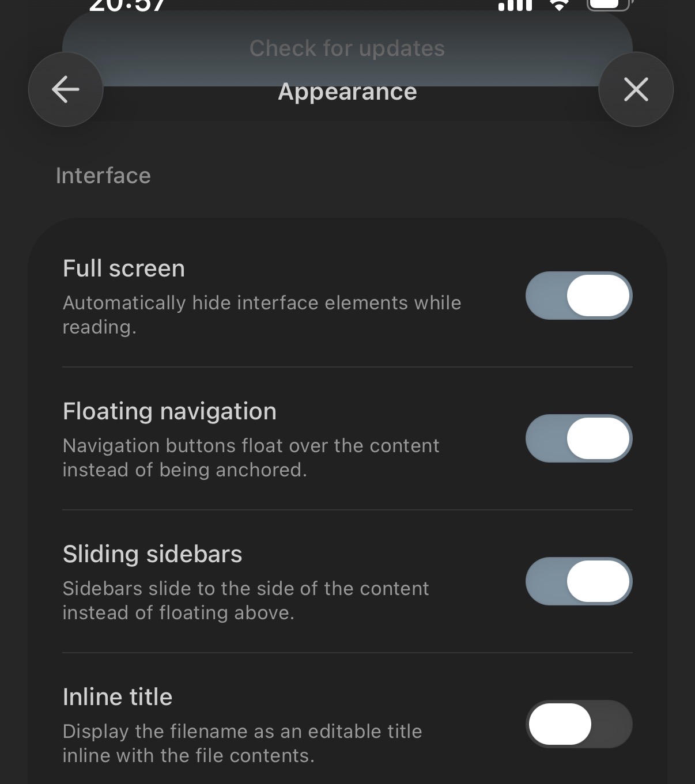
Task: Tap the Inline title setting label
Action: pos(118,697)
